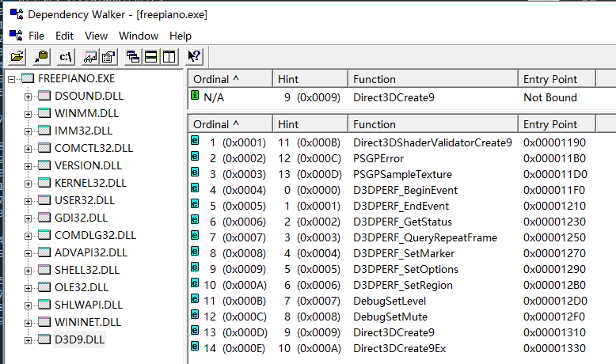Click the Dependency Walker title bar icon

click(x=17, y=14)
